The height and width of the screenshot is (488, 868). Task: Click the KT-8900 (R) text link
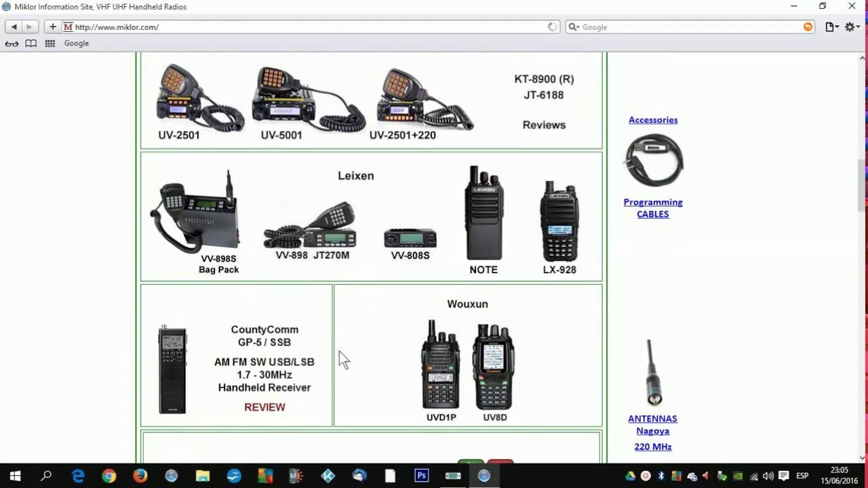point(544,79)
